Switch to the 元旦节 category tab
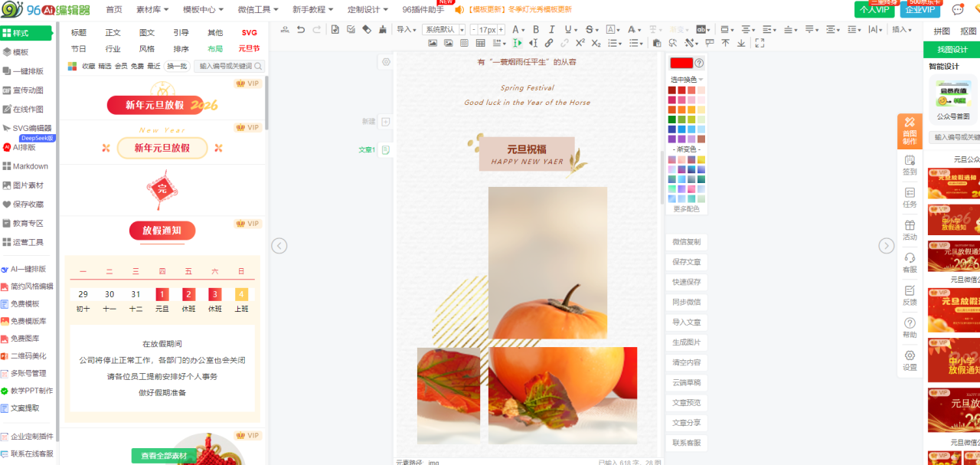This screenshot has width=980, height=465. point(249,48)
